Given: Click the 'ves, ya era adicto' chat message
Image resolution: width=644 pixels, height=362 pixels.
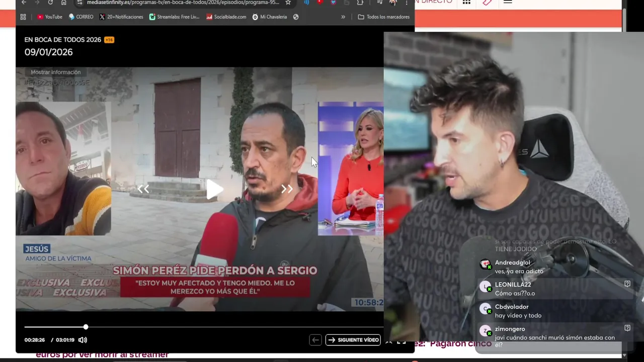Looking at the screenshot, I should click(x=519, y=271).
